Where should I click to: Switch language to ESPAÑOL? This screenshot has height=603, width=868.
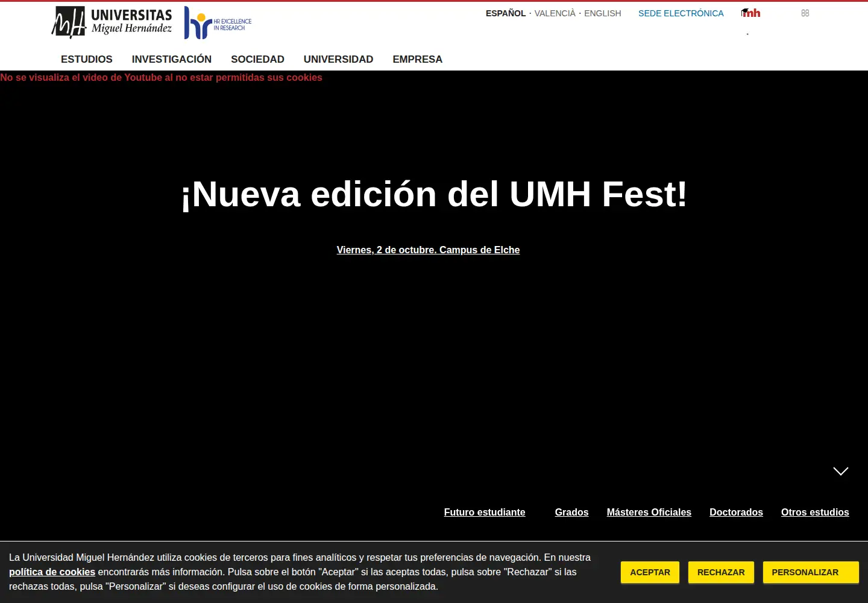tap(506, 13)
